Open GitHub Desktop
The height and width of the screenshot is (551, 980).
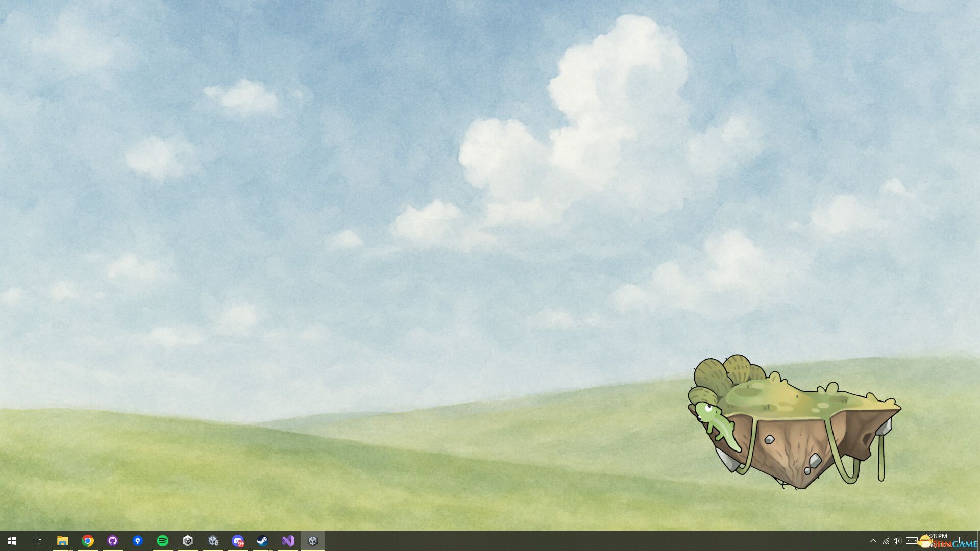coord(113,540)
